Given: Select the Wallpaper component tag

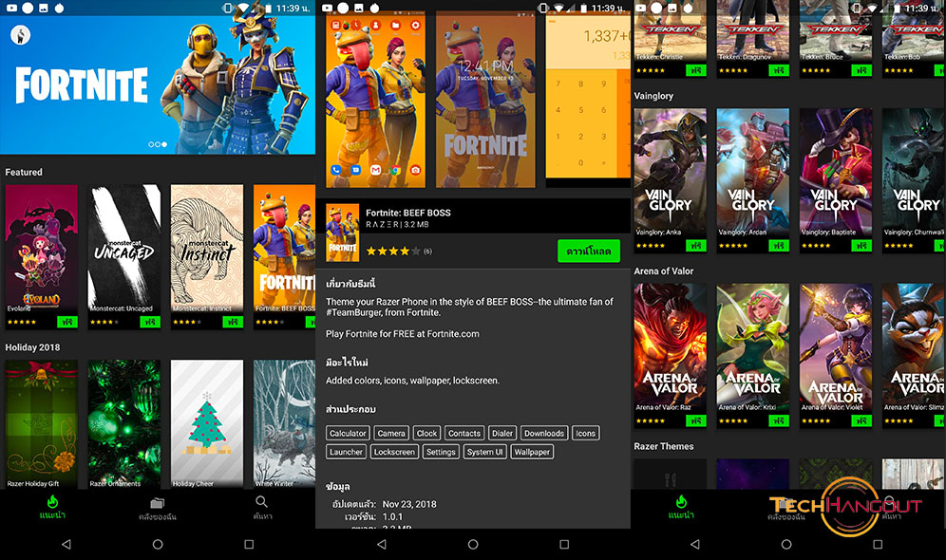Looking at the screenshot, I should pyautogui.click(x=532, y=452).
